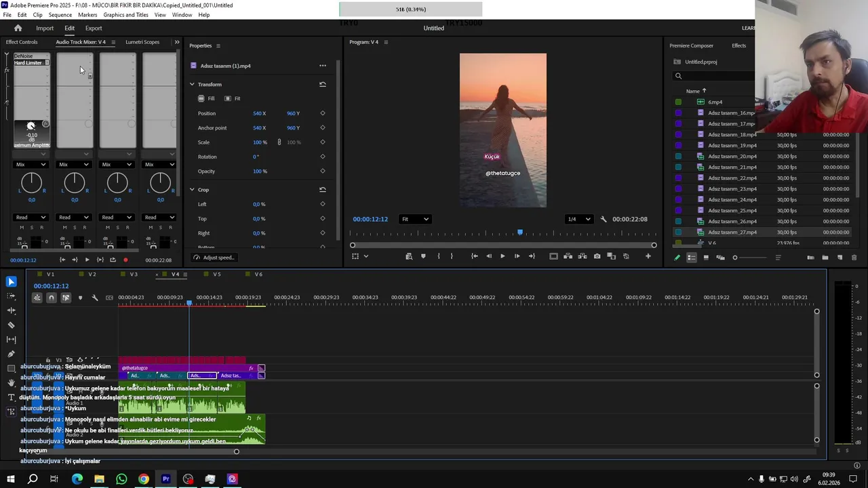
Task: Play the Program monitor
Action: [x=502, y=256]
